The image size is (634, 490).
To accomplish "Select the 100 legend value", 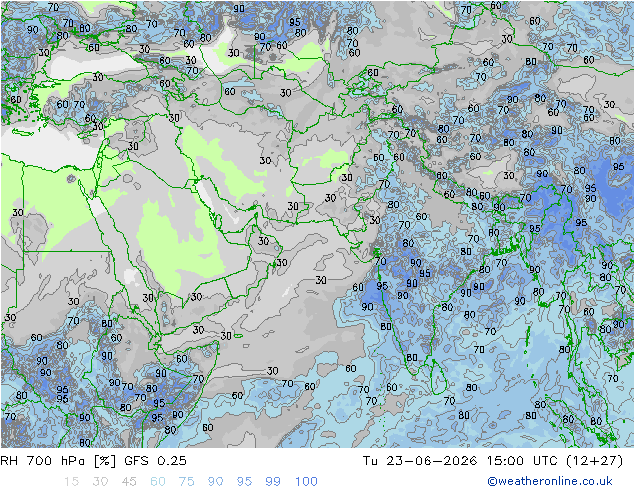I will pos(306,482).
